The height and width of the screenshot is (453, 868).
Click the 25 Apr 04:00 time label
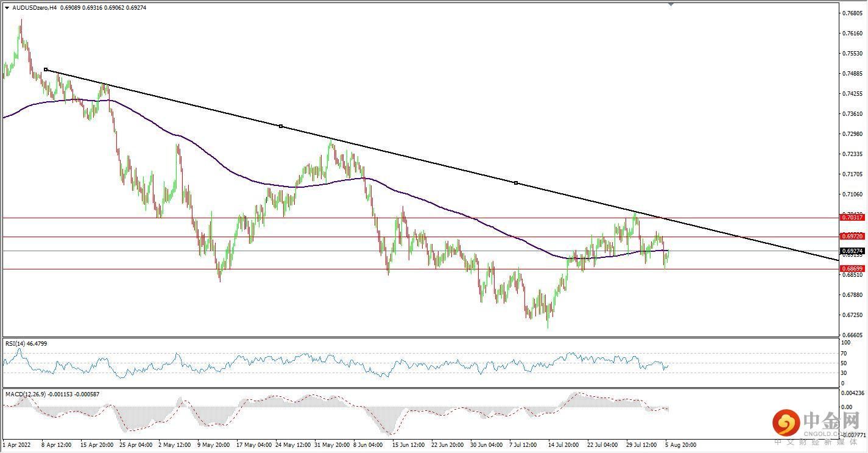click(136, 445)
